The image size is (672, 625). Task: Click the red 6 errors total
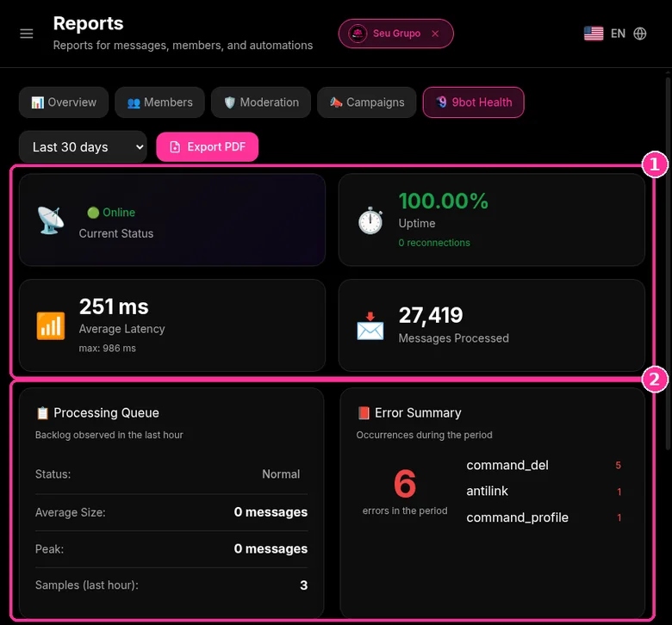pos(405,484)
